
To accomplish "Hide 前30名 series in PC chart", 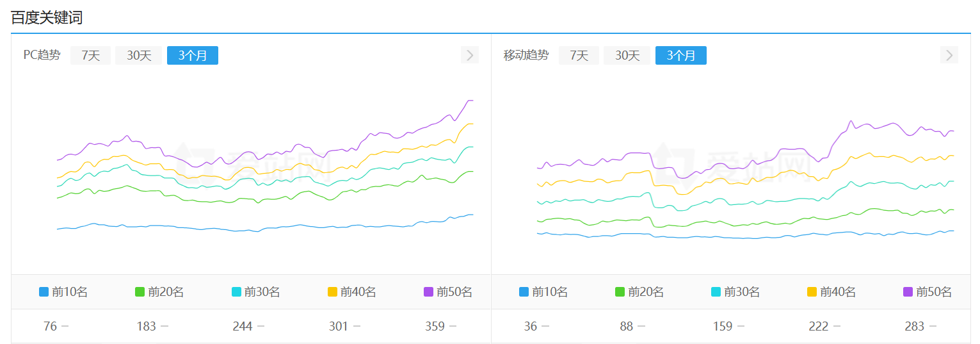I will tap(255, 292).
